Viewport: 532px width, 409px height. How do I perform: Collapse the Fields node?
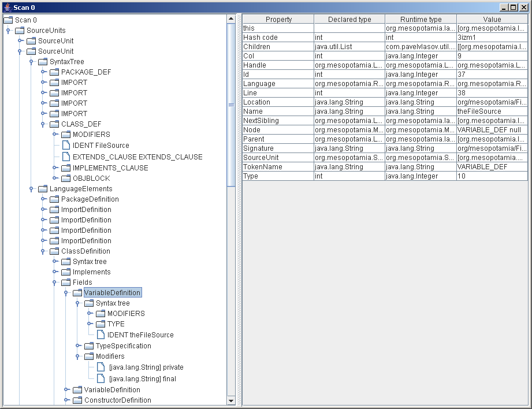(x=54, y=282)
